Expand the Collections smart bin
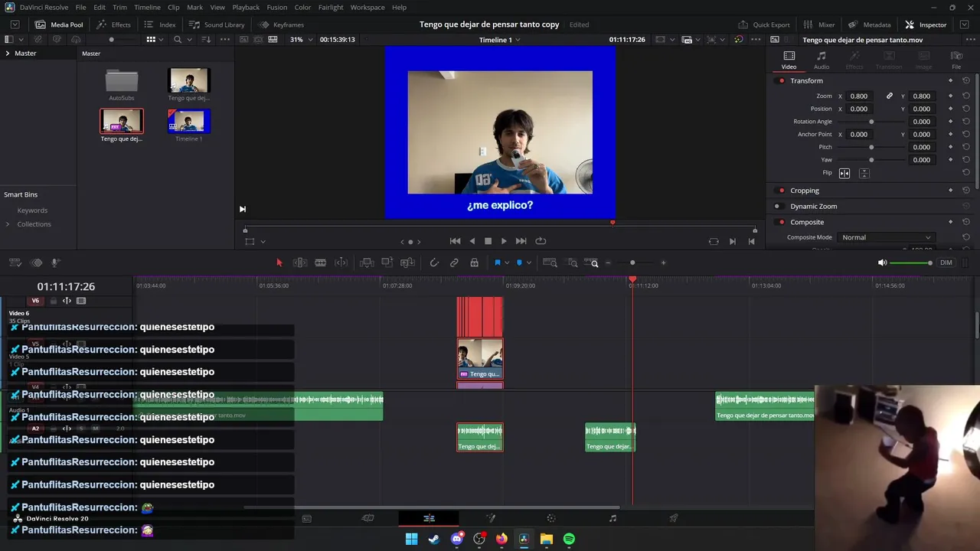The height and width of the screenshot is (551, 980). point(8,224)
